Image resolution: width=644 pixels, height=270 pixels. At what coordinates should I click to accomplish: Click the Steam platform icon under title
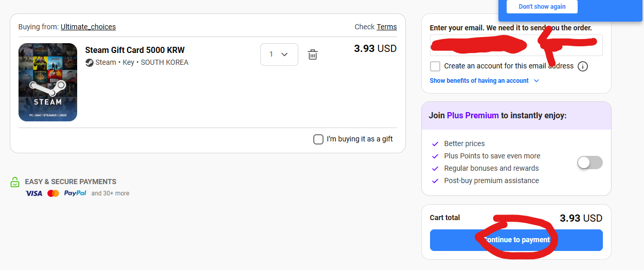(x=90, y=62)
